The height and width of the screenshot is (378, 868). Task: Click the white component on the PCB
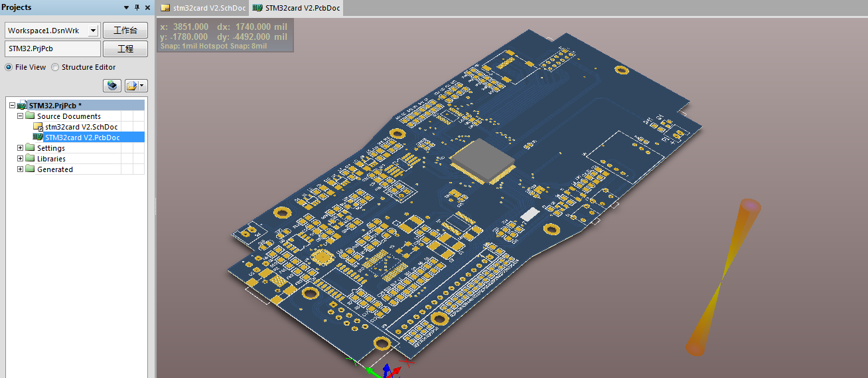pyautogui.click(x=532, y=214)
